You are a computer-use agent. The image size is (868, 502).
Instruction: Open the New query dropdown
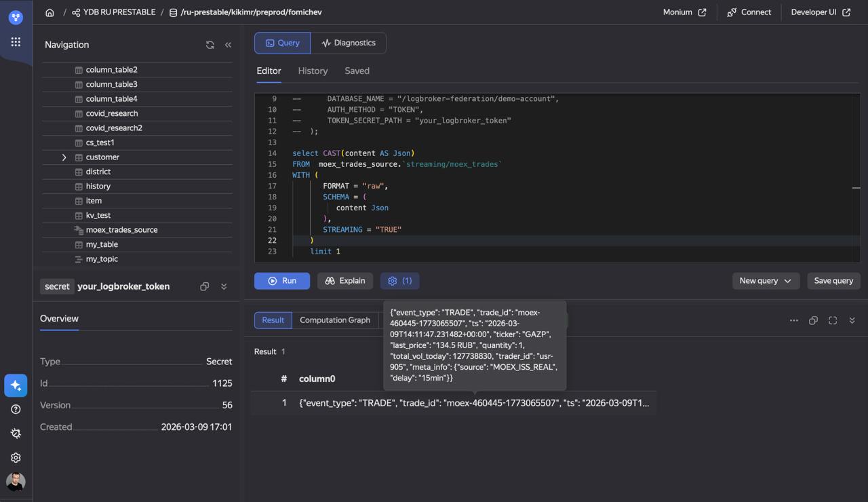point(766,281)
